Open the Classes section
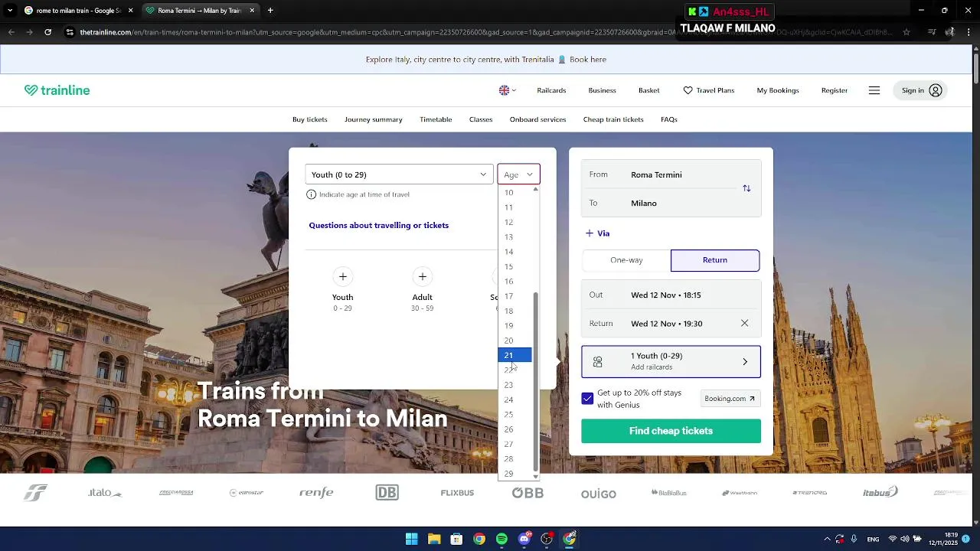 (481, 119)
